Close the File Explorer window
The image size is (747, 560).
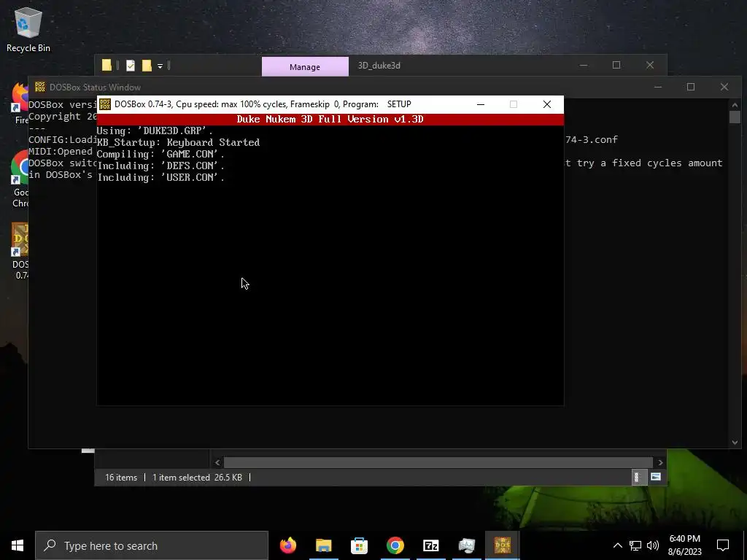tap(650, 65)
